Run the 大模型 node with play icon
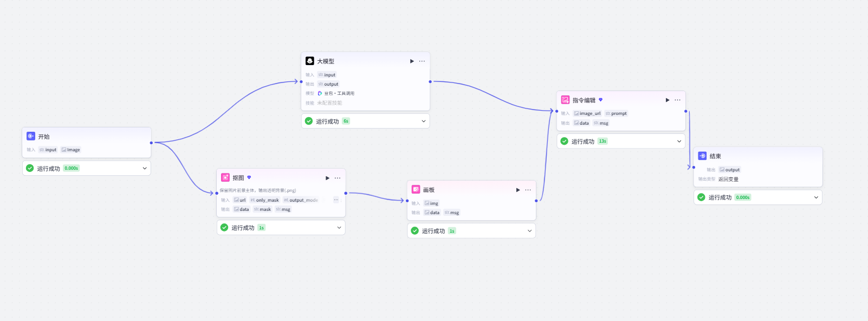Viewport: 868px width, 321px height. point(412,61)
